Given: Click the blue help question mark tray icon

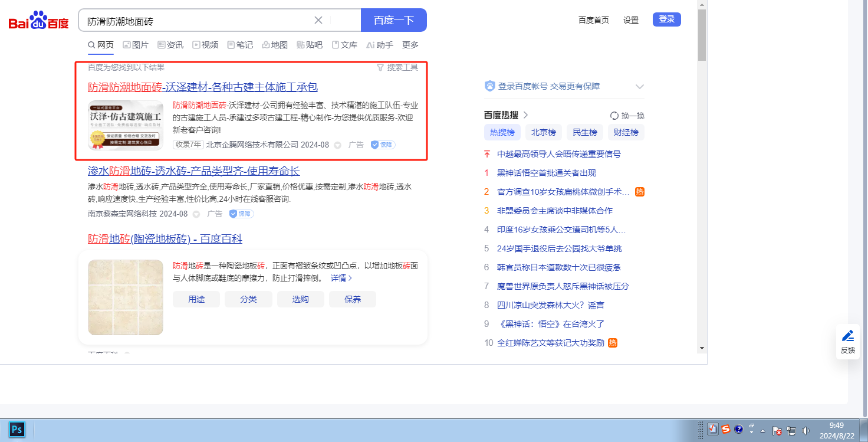Looking at the screenshot, I should point(739,430).
